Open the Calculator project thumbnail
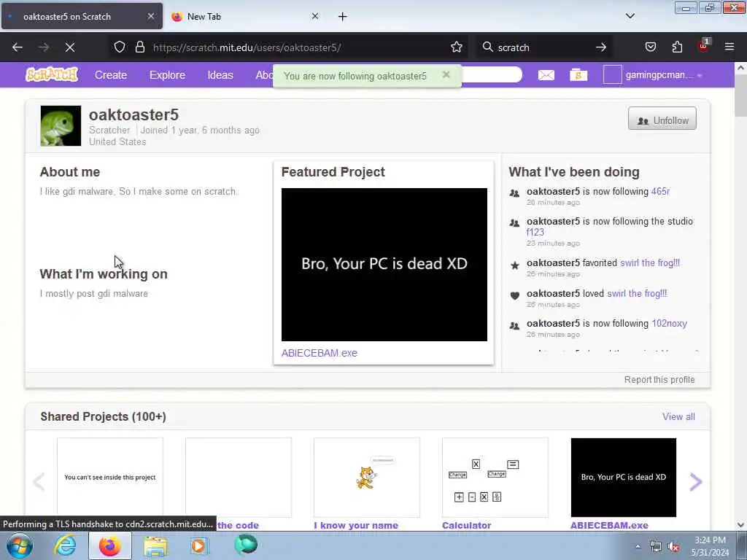 tap(495, 477)
